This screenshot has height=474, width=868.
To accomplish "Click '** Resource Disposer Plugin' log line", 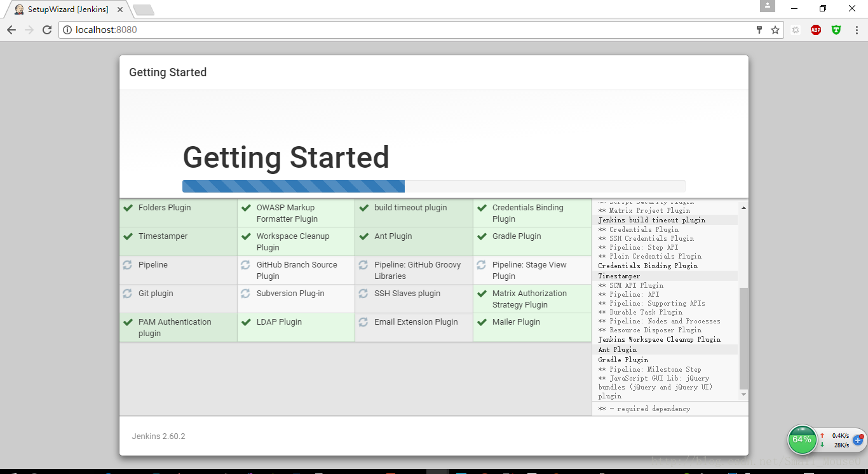I will [650, 330].
